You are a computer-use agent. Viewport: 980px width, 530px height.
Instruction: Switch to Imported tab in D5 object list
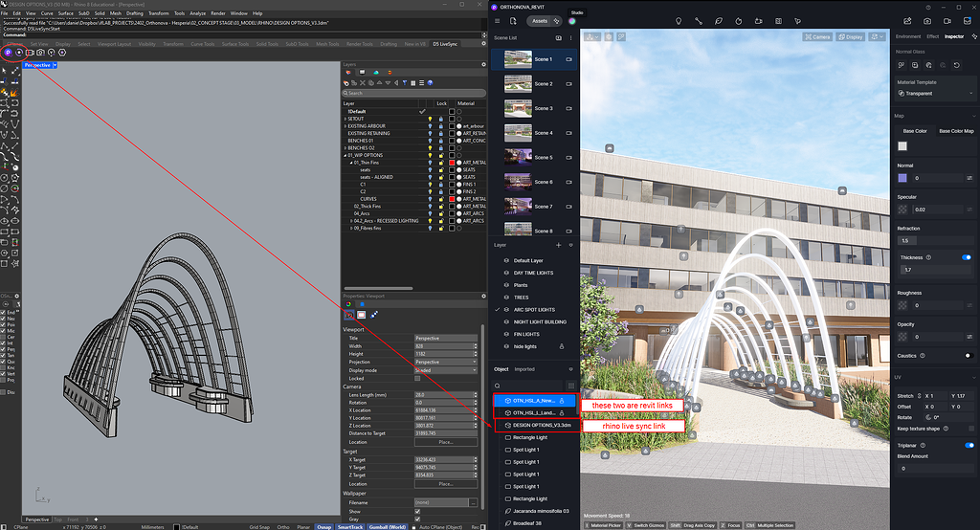(x=524, y=369)
